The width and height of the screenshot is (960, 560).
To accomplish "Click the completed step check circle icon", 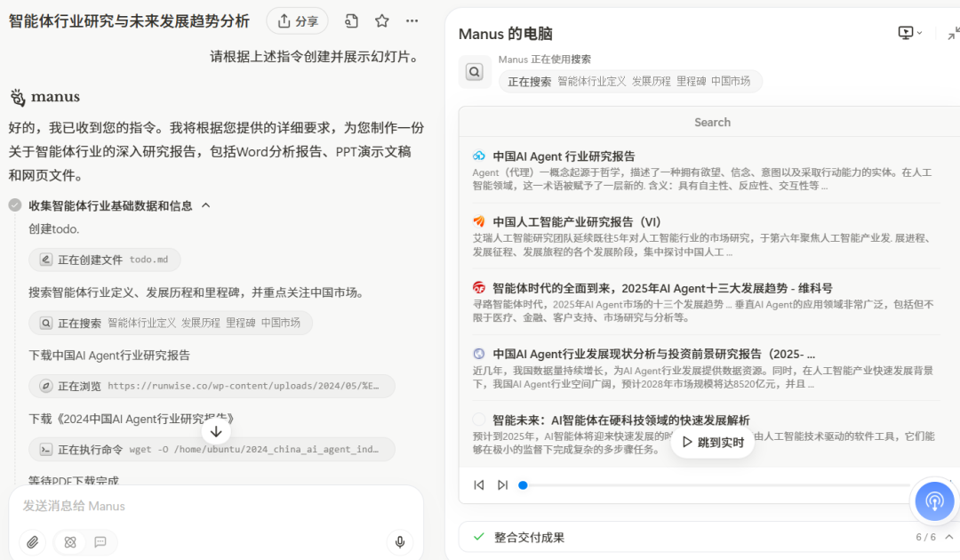I will coord(15,205).
